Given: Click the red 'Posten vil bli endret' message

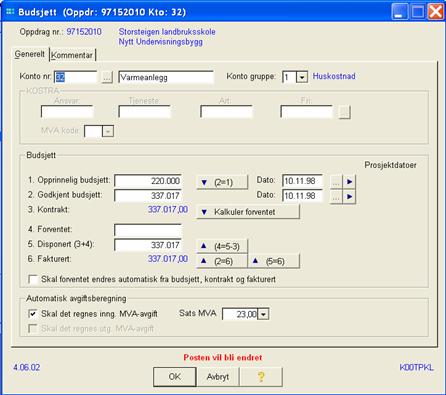Looking at the screenshot, I should click(x=223, y=358).
